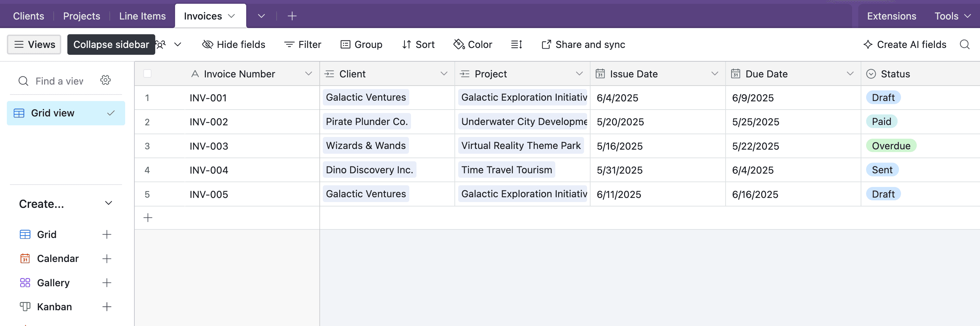
Task: Open the Color options
Action: pyautogui.click(x=473, y=45)
